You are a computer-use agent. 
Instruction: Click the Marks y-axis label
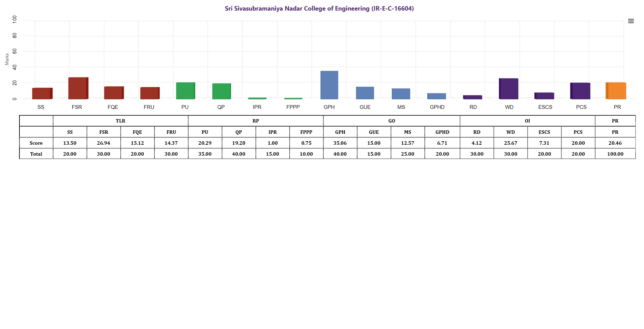(7, 59)
